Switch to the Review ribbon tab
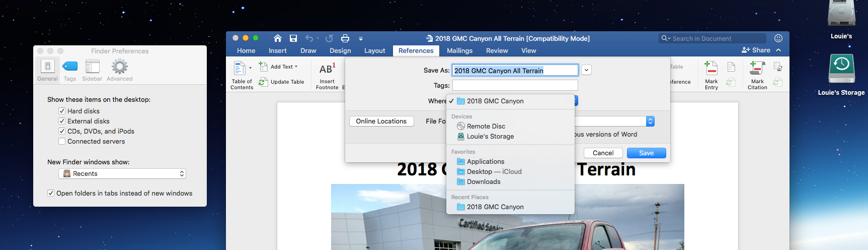 coord(497,50)
